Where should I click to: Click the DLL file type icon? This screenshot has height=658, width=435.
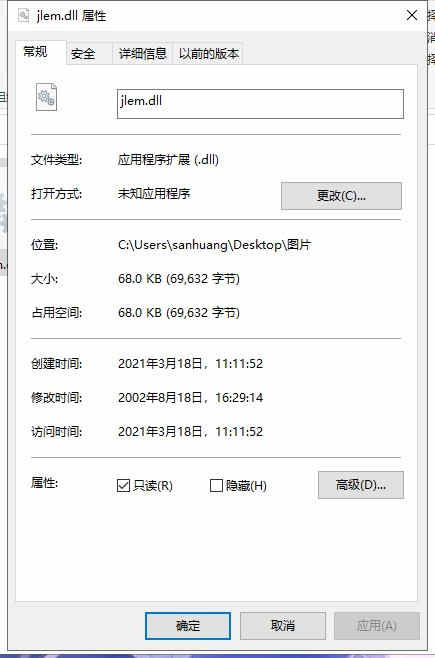46,97
